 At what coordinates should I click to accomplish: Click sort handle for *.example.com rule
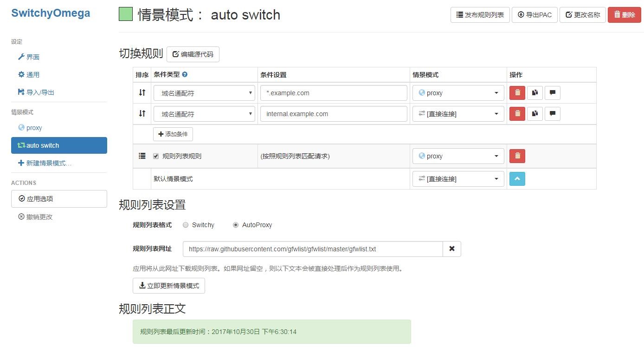[142, 92]
